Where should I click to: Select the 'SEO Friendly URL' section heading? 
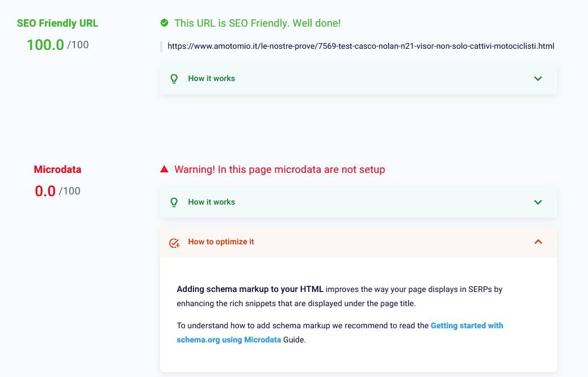click(x=57, y=23)
